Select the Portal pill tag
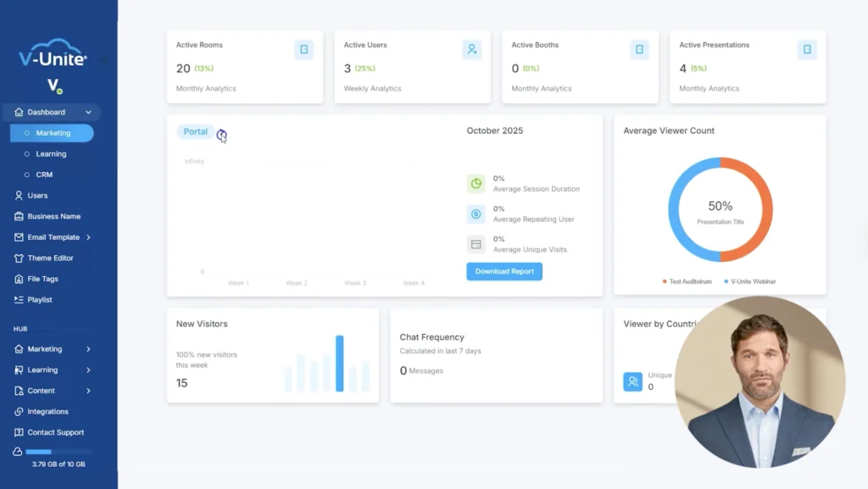The height and width of the screenshot is (489, 868). pyautogui.click(x=195, y=132)
